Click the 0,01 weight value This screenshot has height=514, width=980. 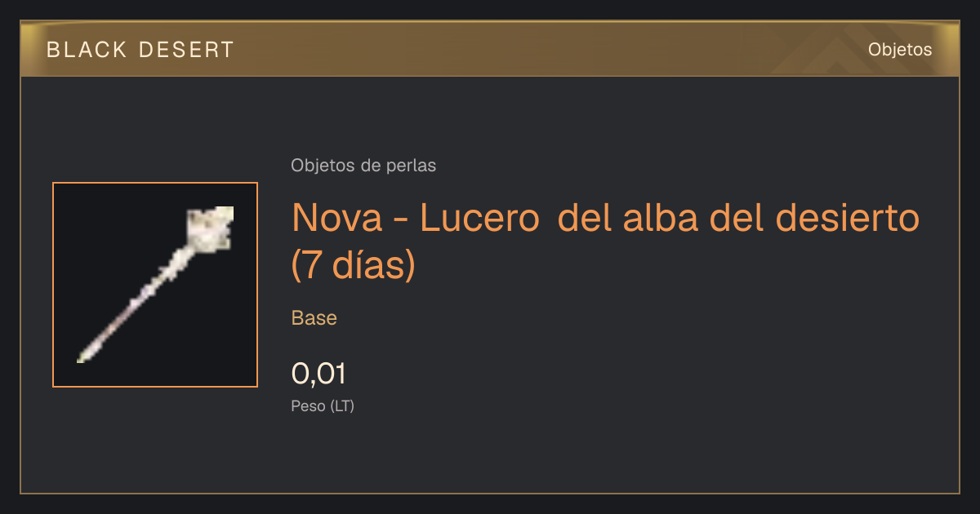tap(319, 374)
